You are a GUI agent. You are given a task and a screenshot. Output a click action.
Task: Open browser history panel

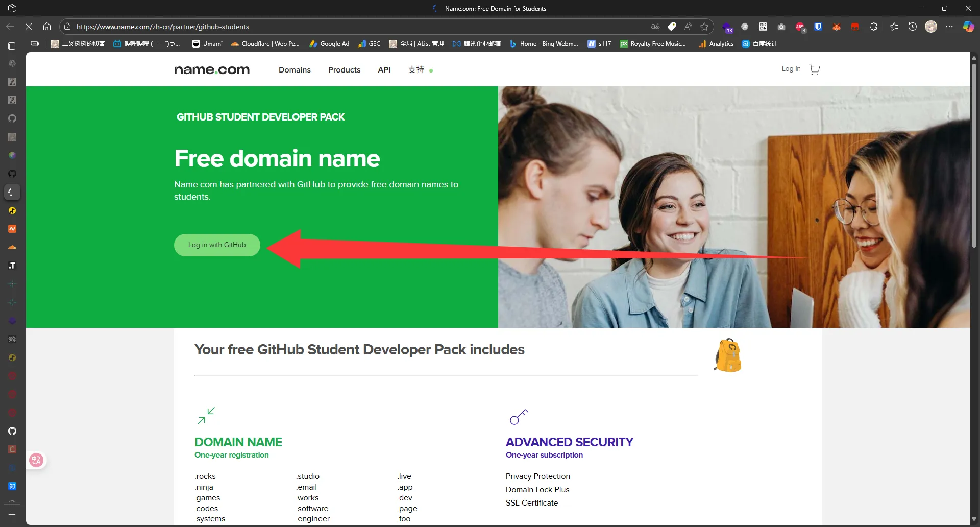coord(913,27)
